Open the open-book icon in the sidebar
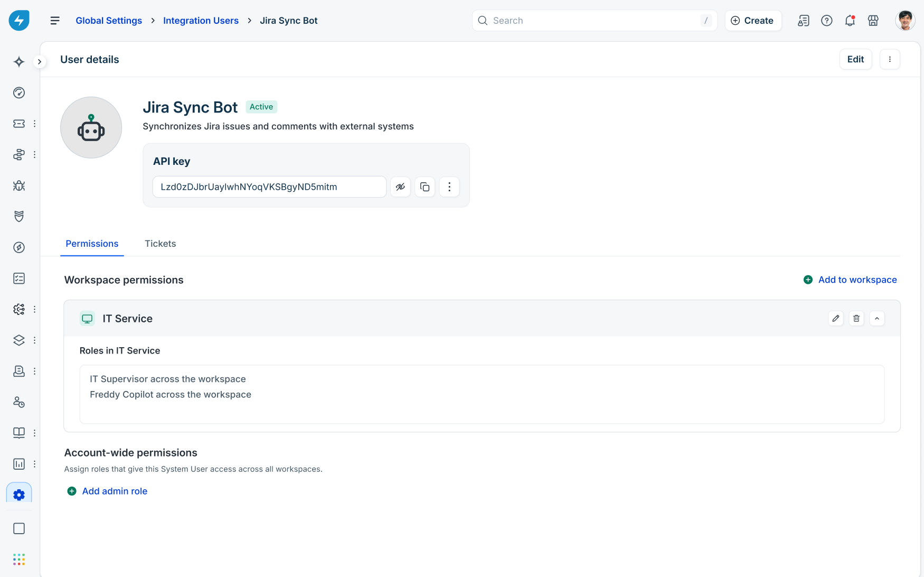Screen dimensions: 924x577 19,433
